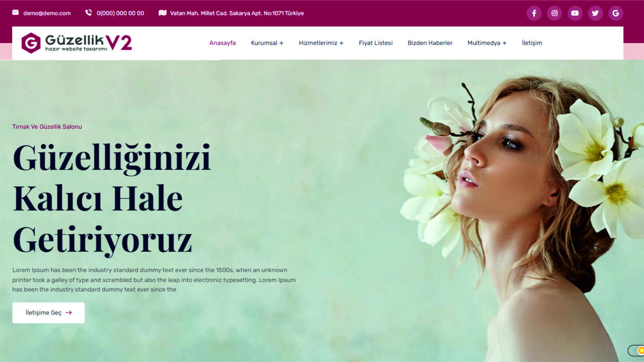644x362 pixels.
Task: Open the Fiyat Listesi menu item
Action: (x=375, y=43)
